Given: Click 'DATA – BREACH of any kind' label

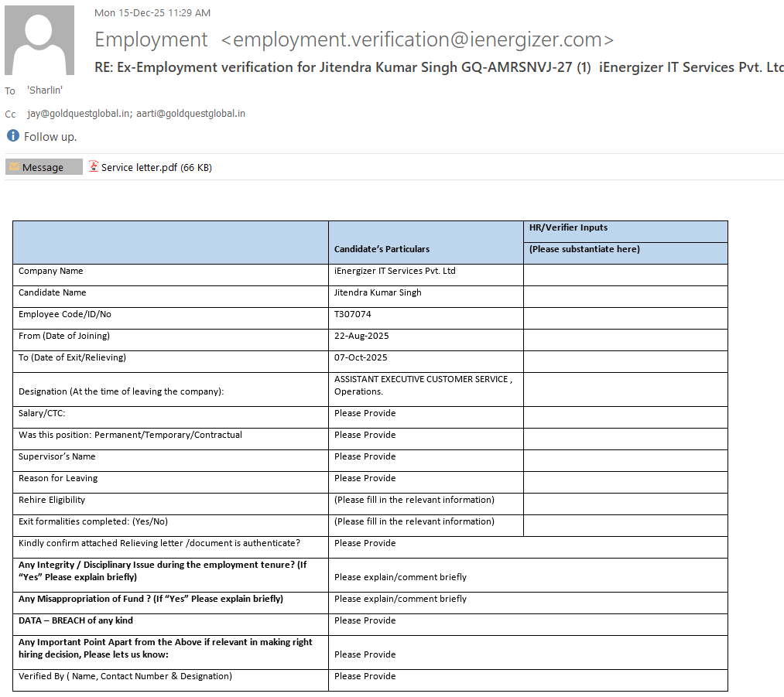Looking at the screenshot, I should (76, 620).
